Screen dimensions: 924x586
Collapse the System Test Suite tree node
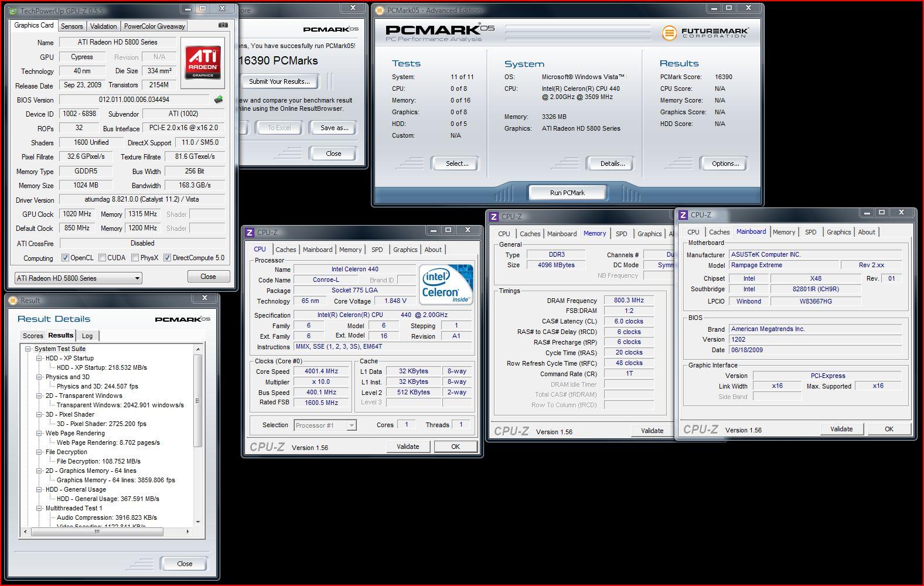coord(28,349)
